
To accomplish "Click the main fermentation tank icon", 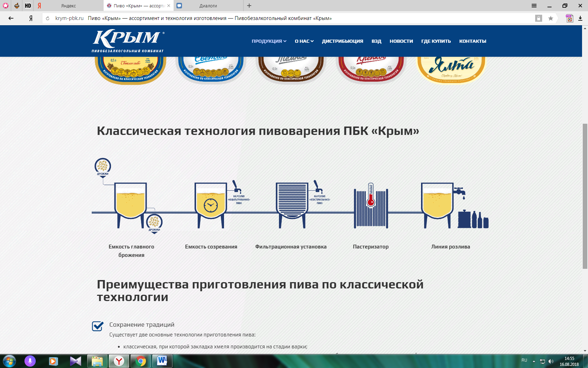I will pos(131,205).
